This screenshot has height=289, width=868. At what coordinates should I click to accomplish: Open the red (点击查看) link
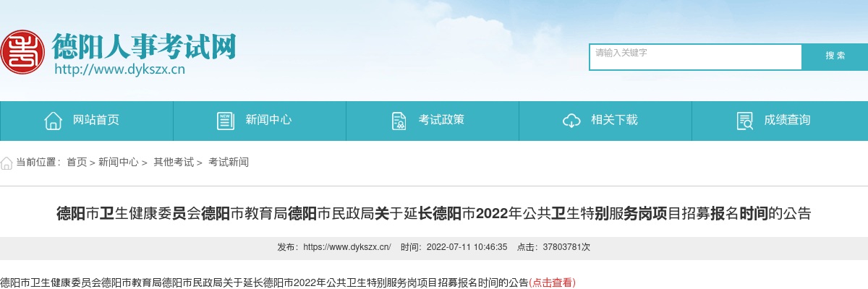[553, 282]
